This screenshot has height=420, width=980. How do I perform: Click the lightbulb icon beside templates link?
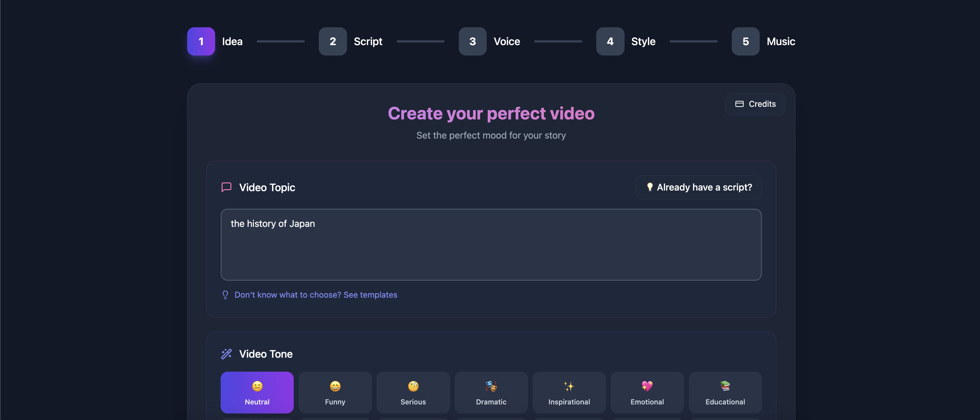pyautogui.click(x=225, y=295)
